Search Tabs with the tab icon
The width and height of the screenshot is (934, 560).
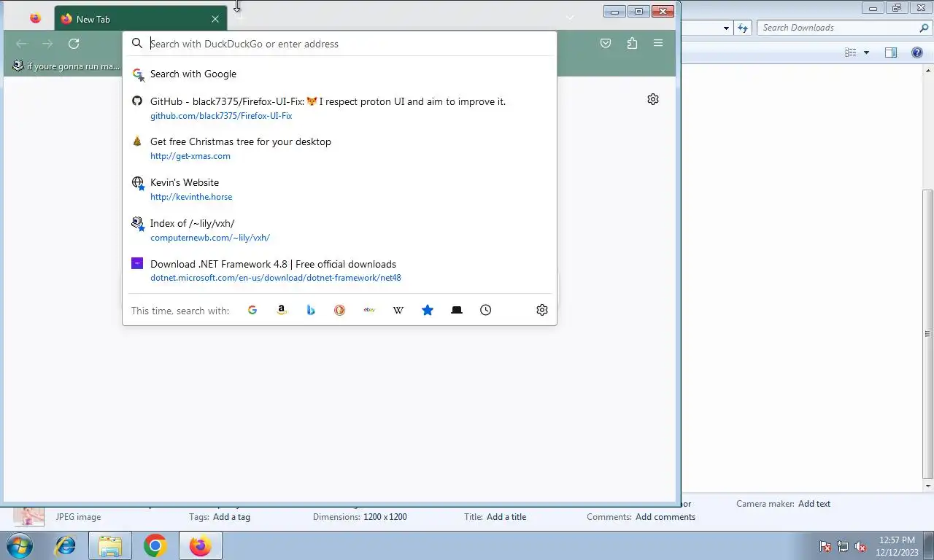click(457, 310)
